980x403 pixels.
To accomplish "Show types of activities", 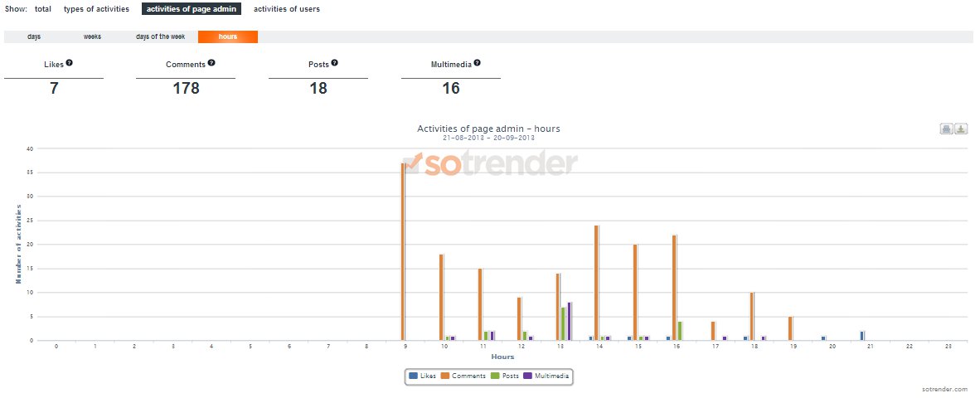I will pos(96,9).
